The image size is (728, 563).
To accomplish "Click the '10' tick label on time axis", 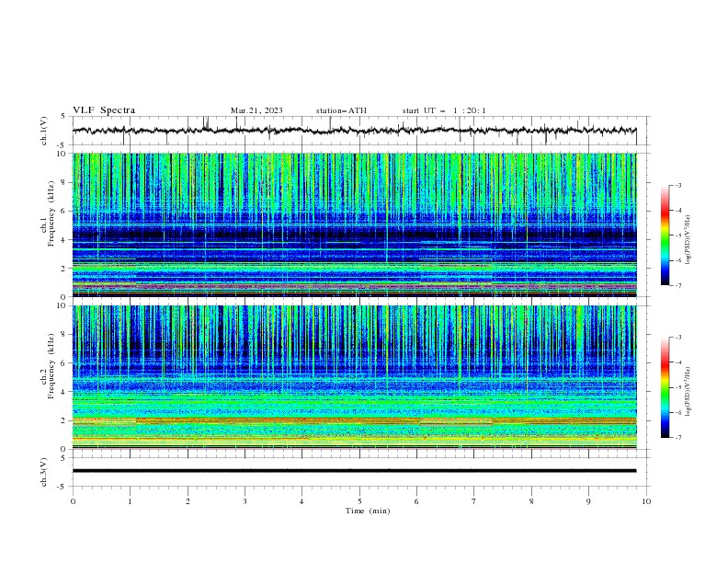I will 646,501.
